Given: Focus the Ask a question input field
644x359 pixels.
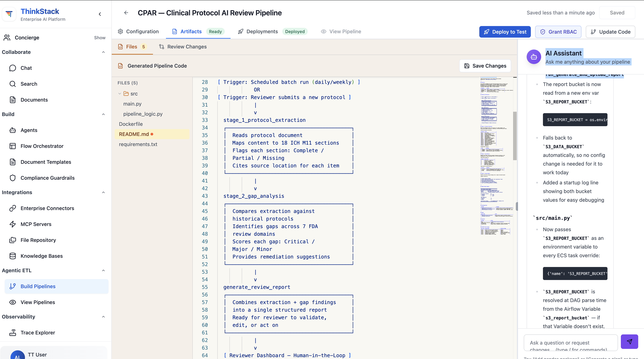Looking at the screenshot, I should pyautogui.click(x=570, y=343).
